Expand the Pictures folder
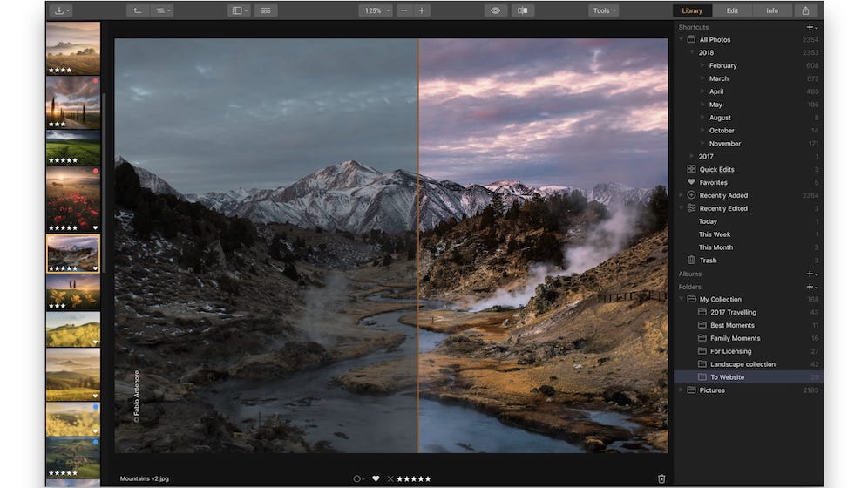 click(682, 390)
